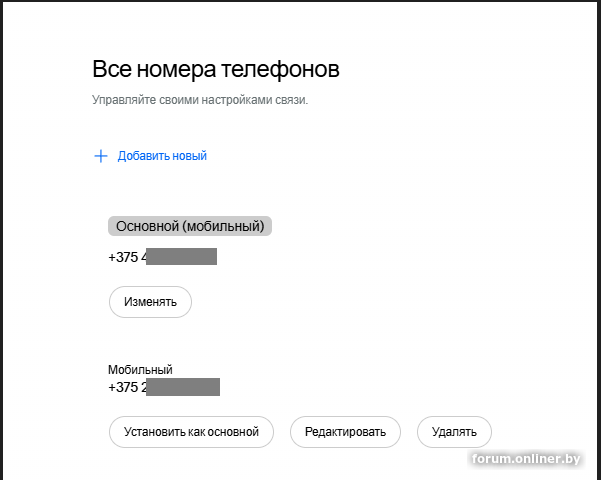Click the black border on the left edge

pos(2,240)
